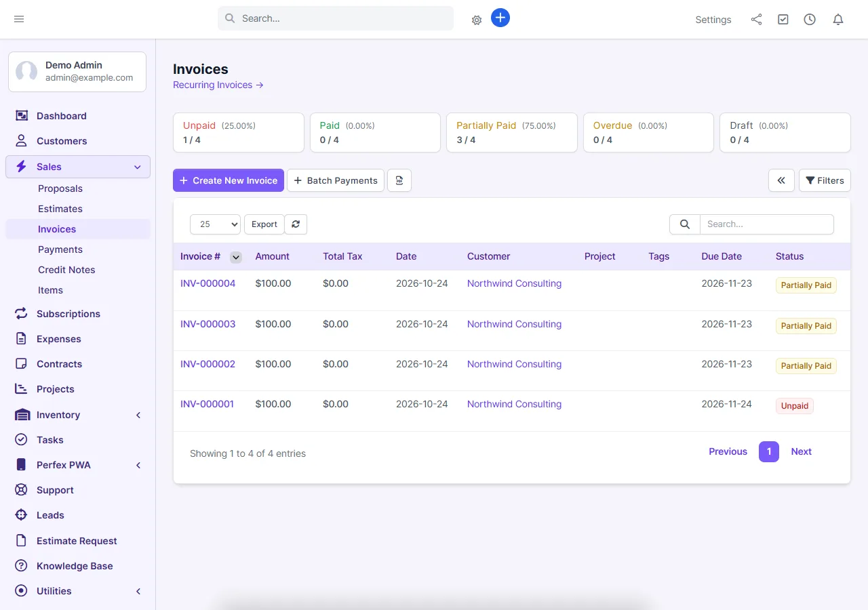Expand the Utilities submenu arrow

pyautogui.click(x=138, y=591)
